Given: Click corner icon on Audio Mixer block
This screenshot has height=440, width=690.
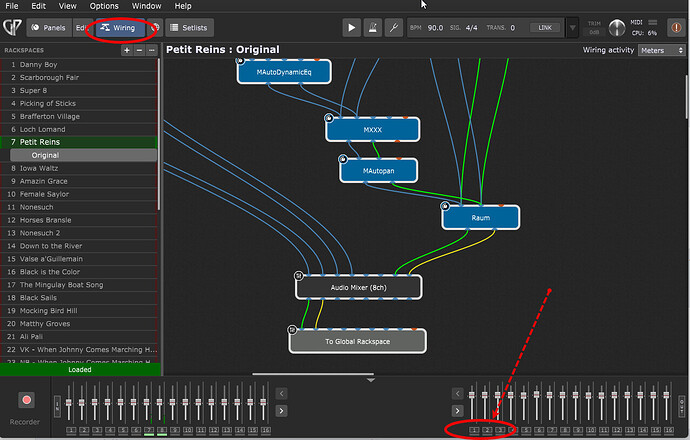Looking at the screenshot, I should (299, 275).
